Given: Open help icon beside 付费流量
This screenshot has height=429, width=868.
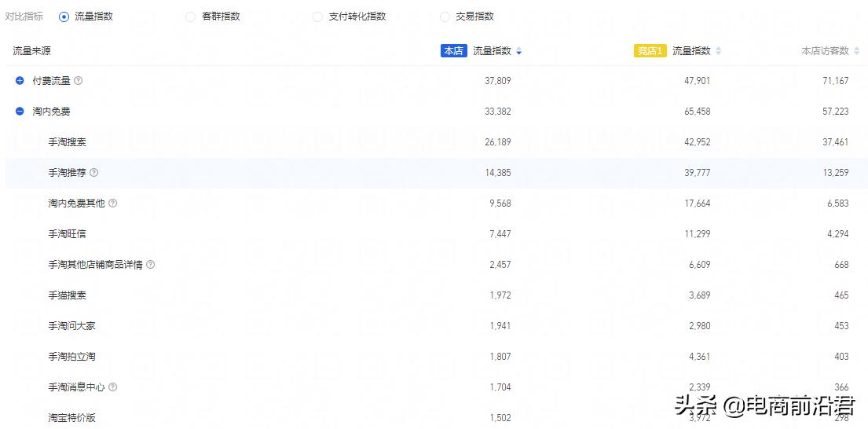Looking at the screenshot, I should click(x=78, y=81).
